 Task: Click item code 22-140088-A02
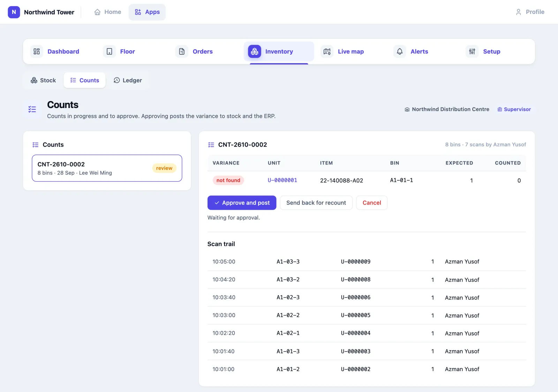tap(341, 180)
